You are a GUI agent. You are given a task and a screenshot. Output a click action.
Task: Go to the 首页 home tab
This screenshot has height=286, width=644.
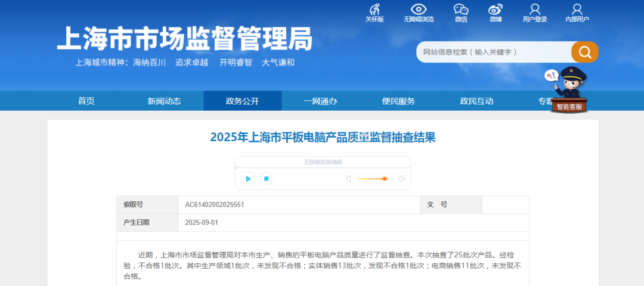pyautogui.click(x=86, y=101)
